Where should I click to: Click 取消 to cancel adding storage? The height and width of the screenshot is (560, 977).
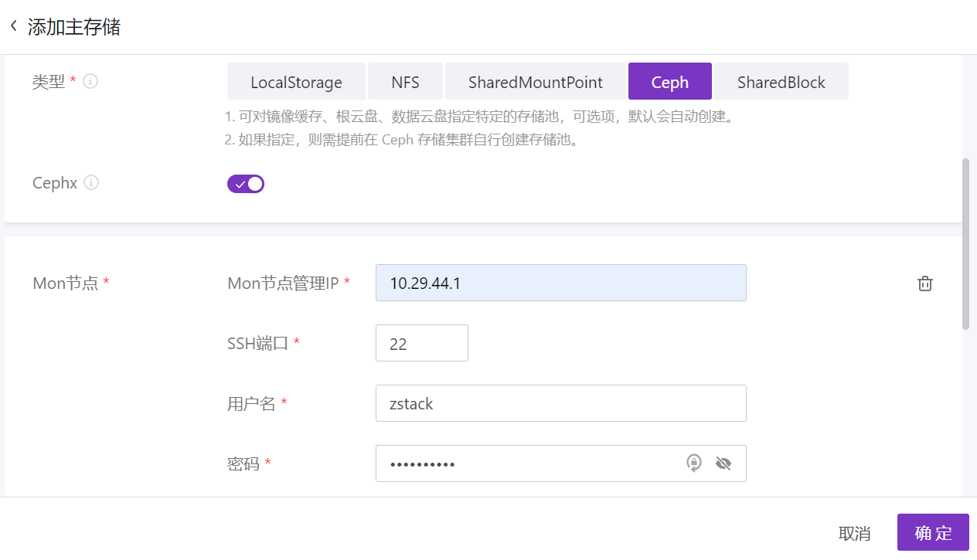click(855, 533)
